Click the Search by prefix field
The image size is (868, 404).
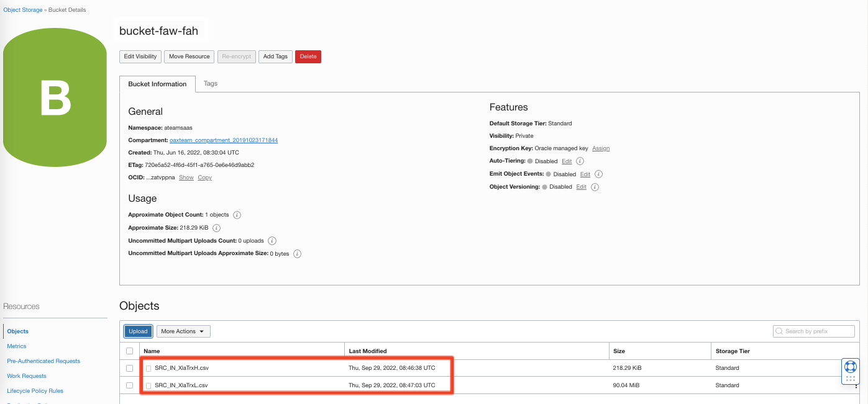click(x=814, y=331)
